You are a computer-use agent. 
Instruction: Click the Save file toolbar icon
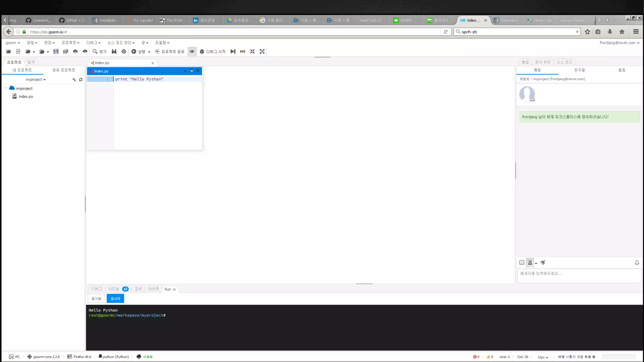pos(56,52)
